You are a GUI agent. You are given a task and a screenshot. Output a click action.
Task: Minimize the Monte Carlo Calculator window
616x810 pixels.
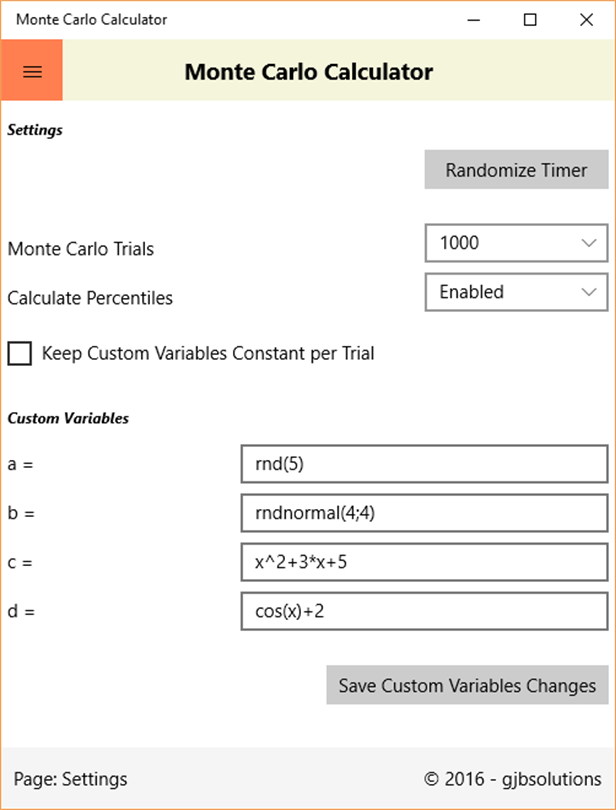[475, 19]
